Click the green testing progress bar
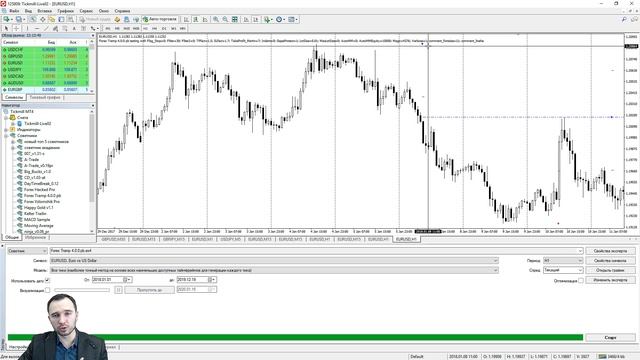The width and height of the screenshot is (640, 360). [295, 337]
